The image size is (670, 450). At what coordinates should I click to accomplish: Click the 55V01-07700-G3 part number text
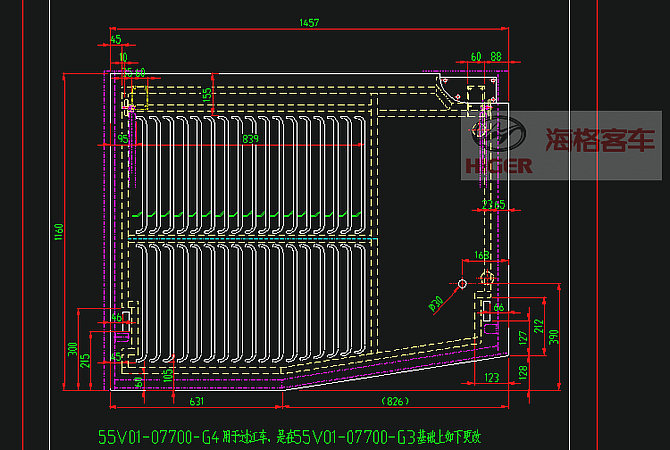click(356, 437)
